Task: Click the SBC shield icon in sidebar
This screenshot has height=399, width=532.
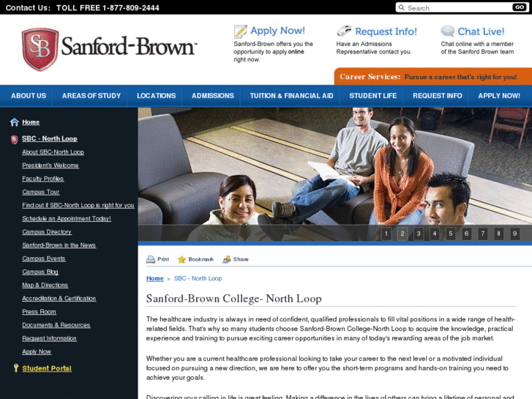Action: (x=14, y=139)
